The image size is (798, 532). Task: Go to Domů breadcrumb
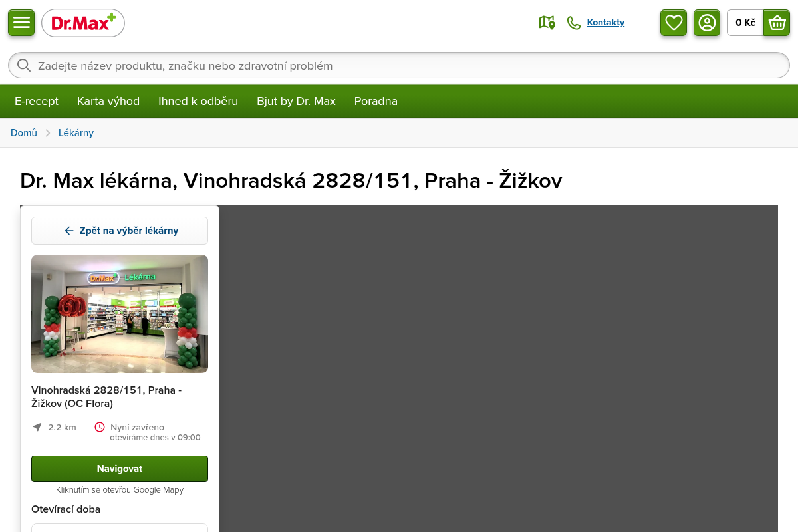click(x=24, y=133)
